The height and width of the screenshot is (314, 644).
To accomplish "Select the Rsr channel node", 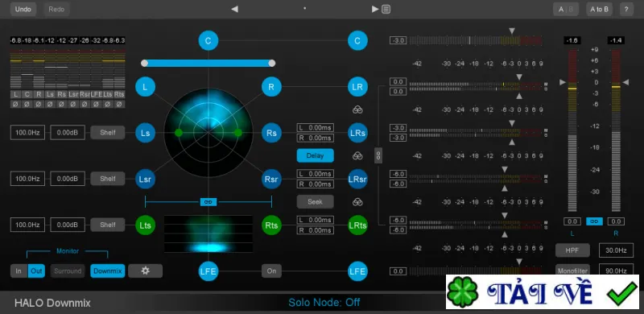I will click(x=271, y=180).
